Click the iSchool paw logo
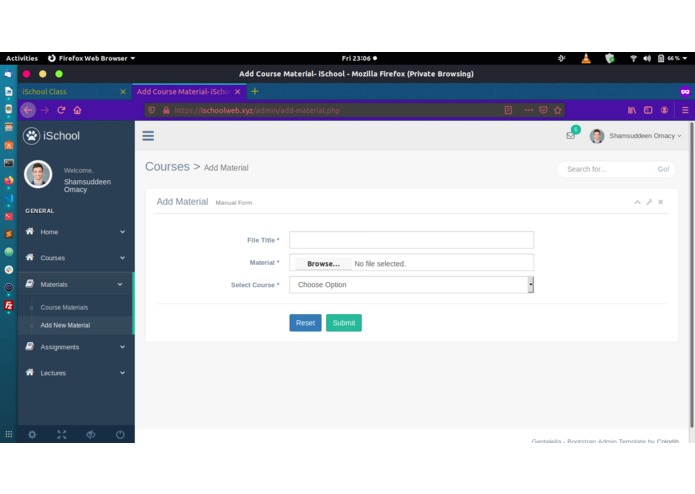This screenshot has width=695, height=494. click(x=31, y=136)
